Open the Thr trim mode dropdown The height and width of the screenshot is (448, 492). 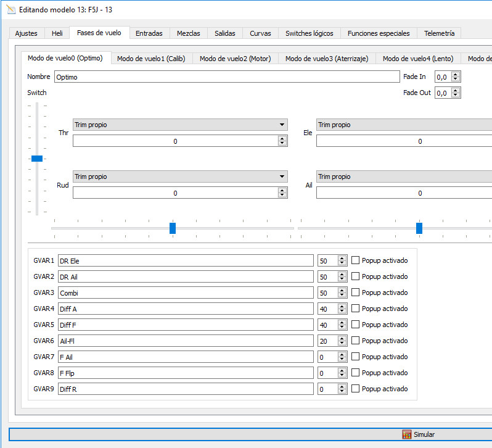click(179, 125)
